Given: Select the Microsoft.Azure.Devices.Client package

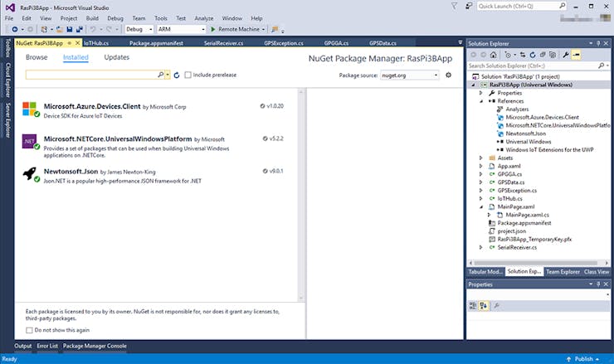Looking at the screenshot, I should tap(156, 110).
